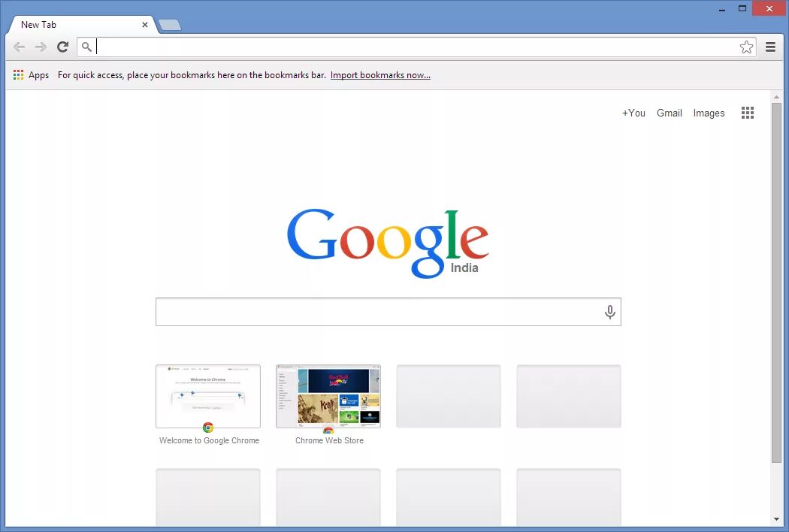Click inside the Google search box
This screenshot has width=789, height=532.
[376, 311]
